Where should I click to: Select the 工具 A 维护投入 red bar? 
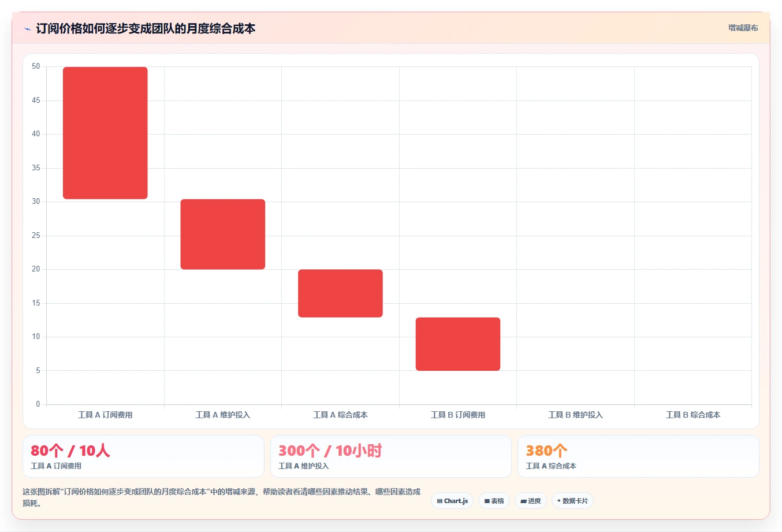pyautogui.click(x=223, y=234)
